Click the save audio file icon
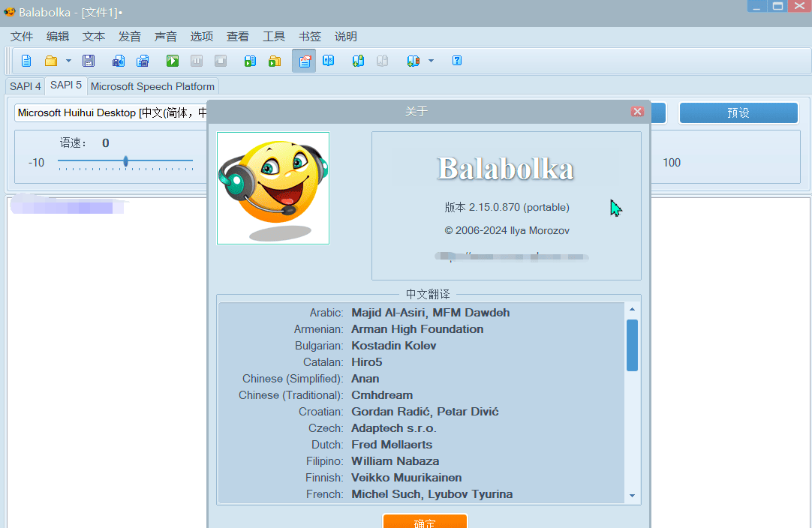This screenshot has height=528, width=812. (118, 61)
